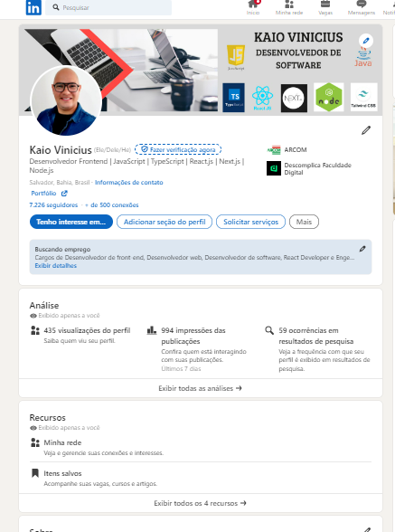The image size is (395, 532).
Task: Click the verification shield icon
Action: (x=145, y=149)
